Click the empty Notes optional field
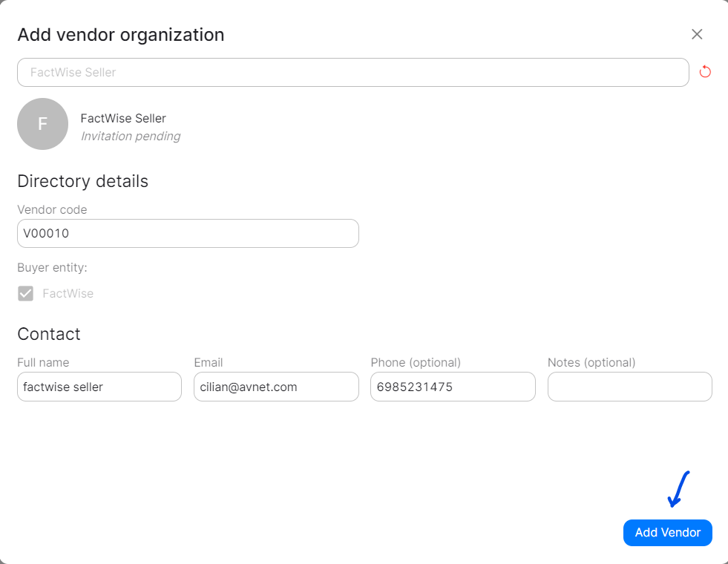 coord(629,387)
